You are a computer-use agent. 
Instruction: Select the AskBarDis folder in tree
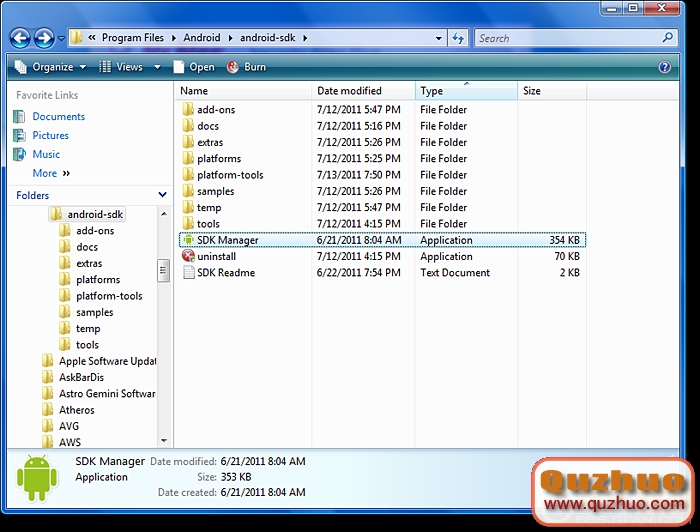pos(81,377)
